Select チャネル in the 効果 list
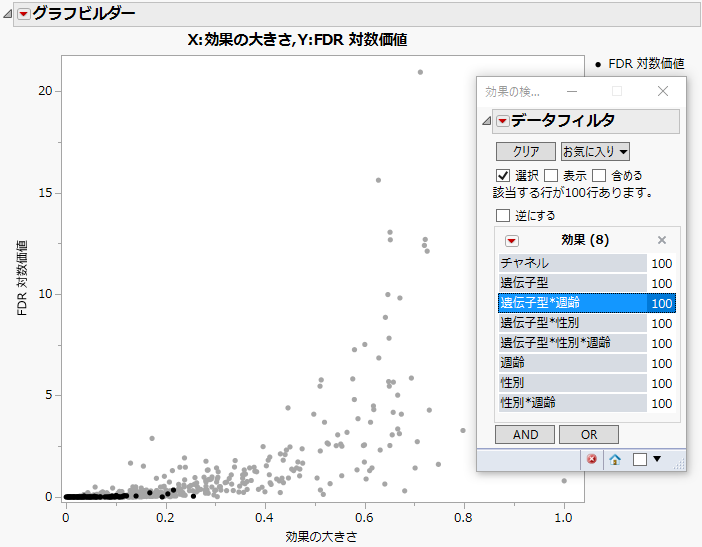 point(573,263)
